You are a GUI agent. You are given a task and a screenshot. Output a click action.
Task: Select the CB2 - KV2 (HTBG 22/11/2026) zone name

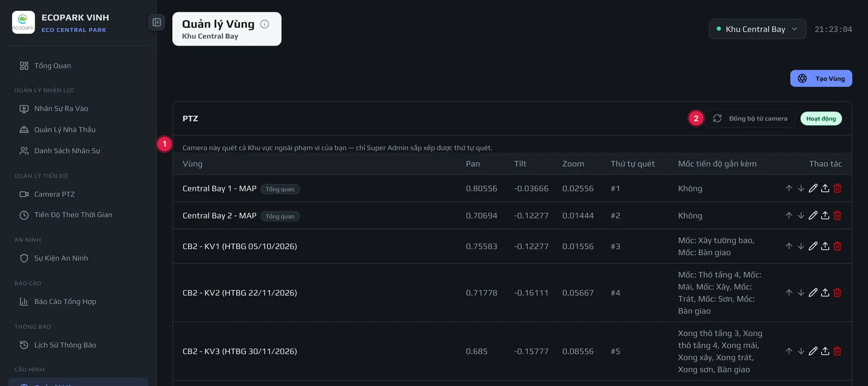coord(240,293)
